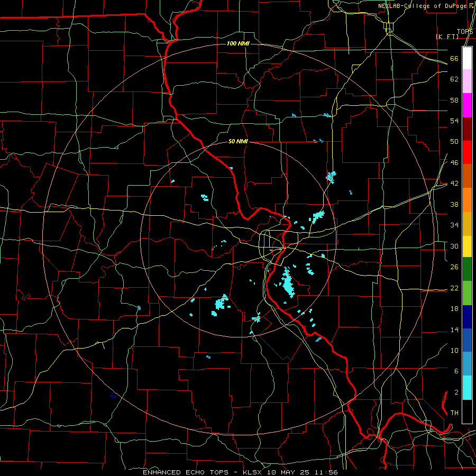Pick the cyan segment at the legend bottom
476x476 pixels.
467,388
